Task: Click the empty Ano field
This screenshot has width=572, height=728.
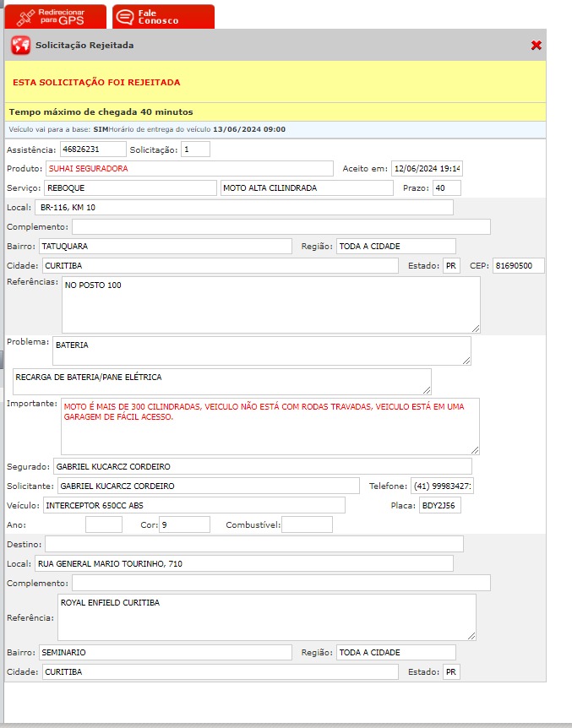Action: (x=104, y=524)
